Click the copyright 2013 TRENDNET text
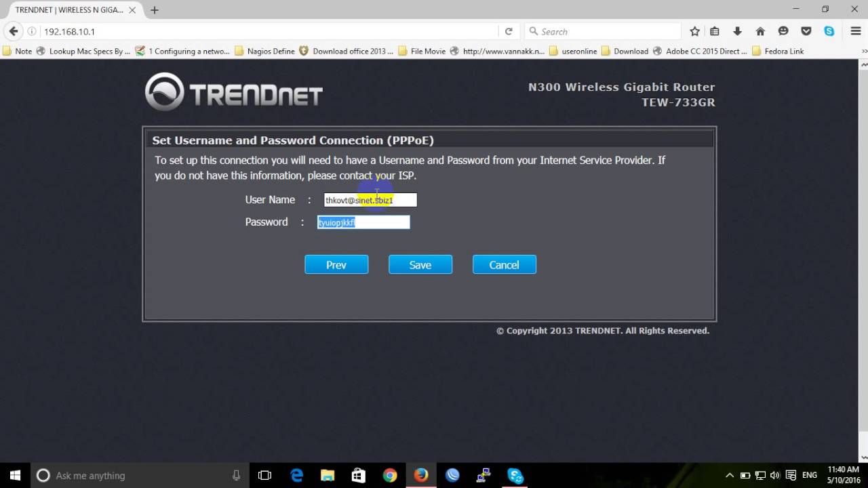This screenshot has height=488, width=868. coord(603,331)
